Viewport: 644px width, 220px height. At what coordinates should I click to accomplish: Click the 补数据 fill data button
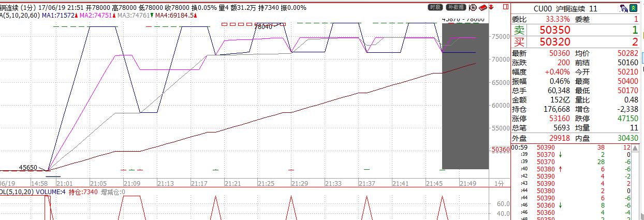click(x=455, y=7)
